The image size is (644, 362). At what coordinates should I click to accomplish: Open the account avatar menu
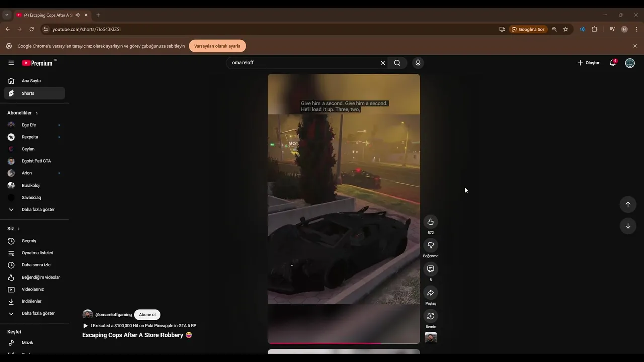point(630,63)
